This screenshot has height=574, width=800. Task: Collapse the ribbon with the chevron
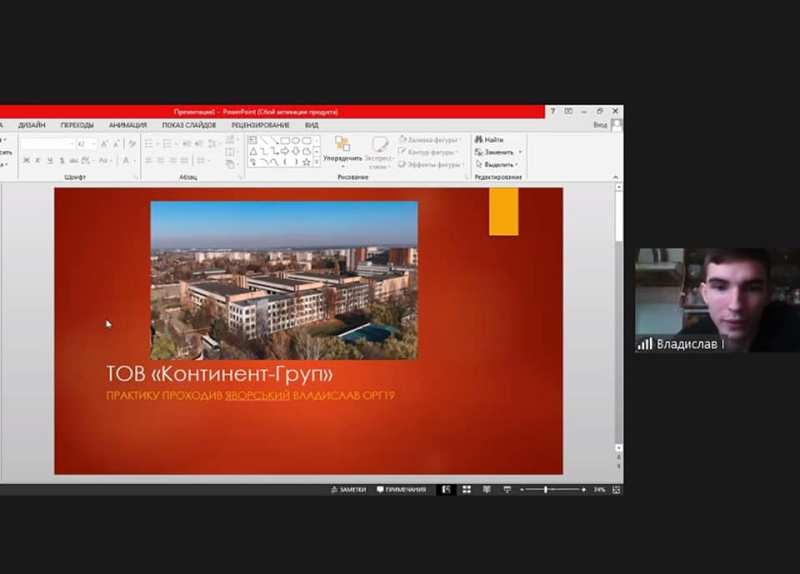coord(615,177)
